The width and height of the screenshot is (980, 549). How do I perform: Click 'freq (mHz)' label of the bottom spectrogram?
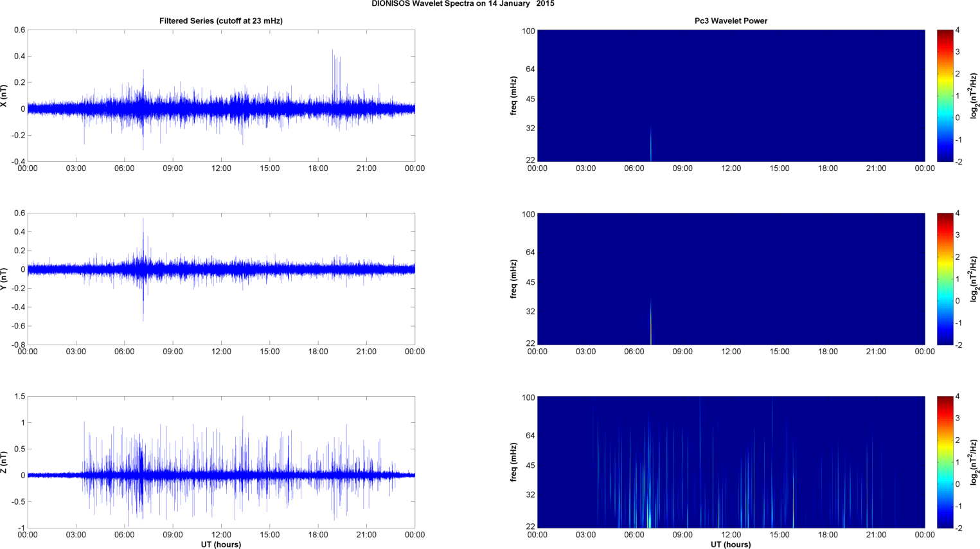tap(514, 462)
